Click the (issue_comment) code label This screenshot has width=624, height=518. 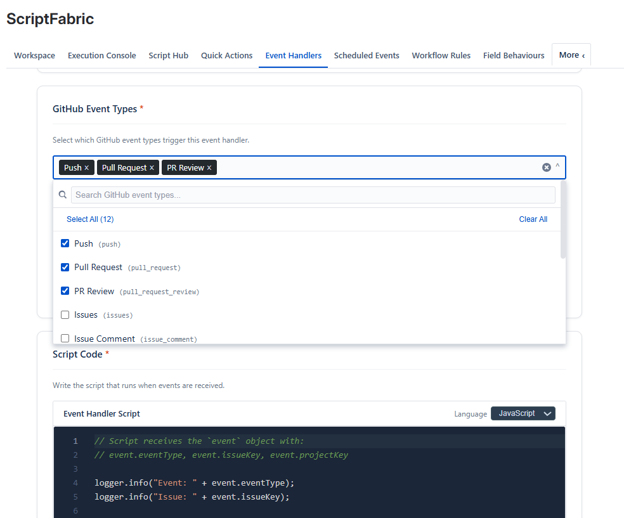pyautogui.click(x=169, y=339)
